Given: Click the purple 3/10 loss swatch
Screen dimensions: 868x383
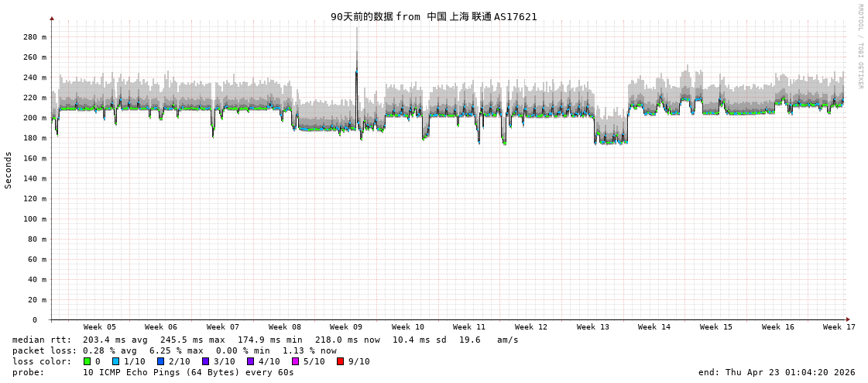Looking at the screenshot, I should coord(205,361).
